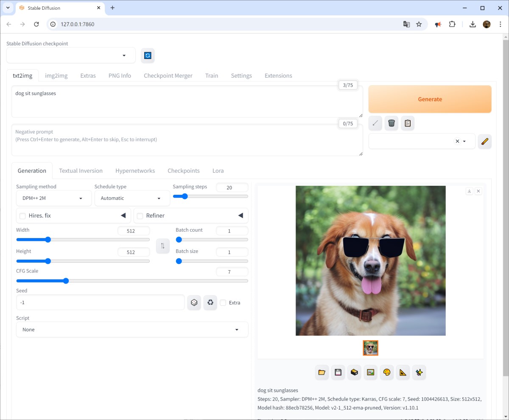The height and width of the screenshot is (420, 509).
Task: Enable the Refiner checkbox
Action: (x=140, y=216)
